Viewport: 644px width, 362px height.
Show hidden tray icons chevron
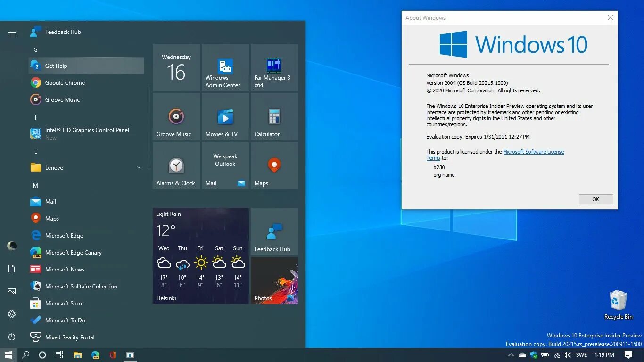click(x=511, y=355)
